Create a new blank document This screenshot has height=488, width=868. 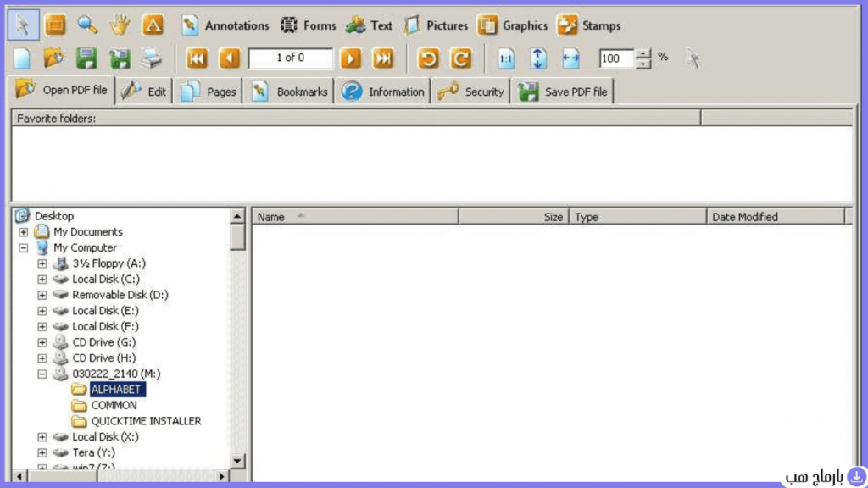[22, 58]
